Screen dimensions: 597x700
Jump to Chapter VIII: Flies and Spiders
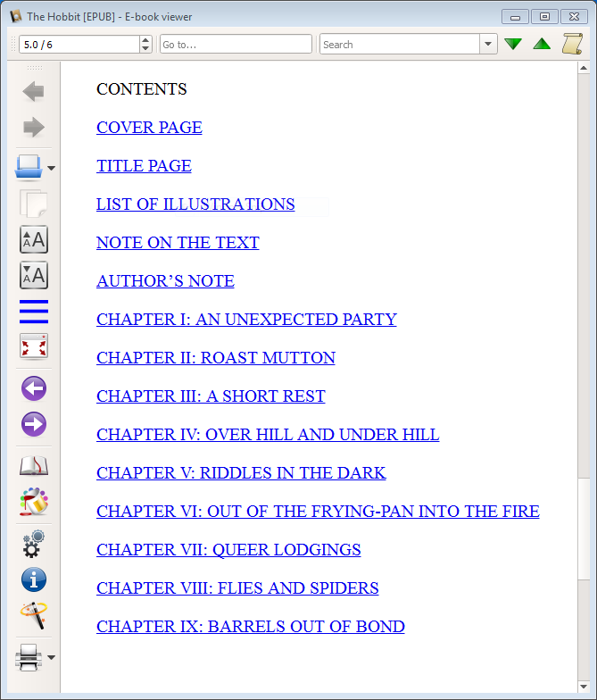[x=237, y=588]
